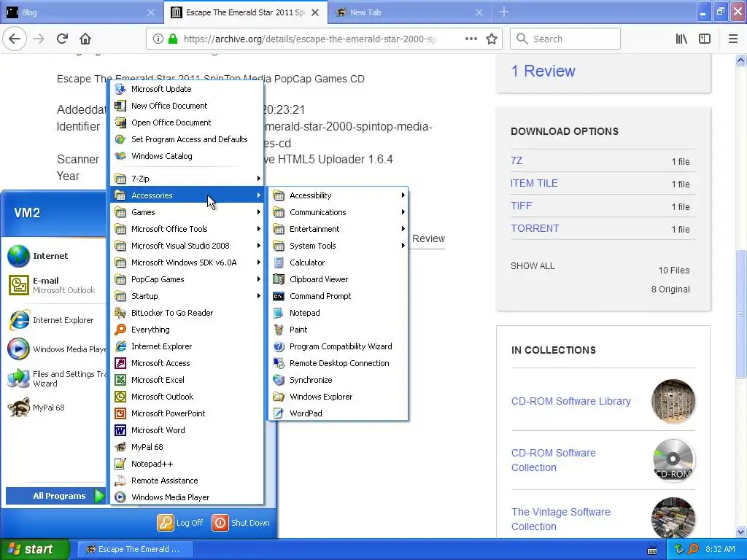Launch Microsoft Word
The image size is (747, 560).
(x=187, y=430)
